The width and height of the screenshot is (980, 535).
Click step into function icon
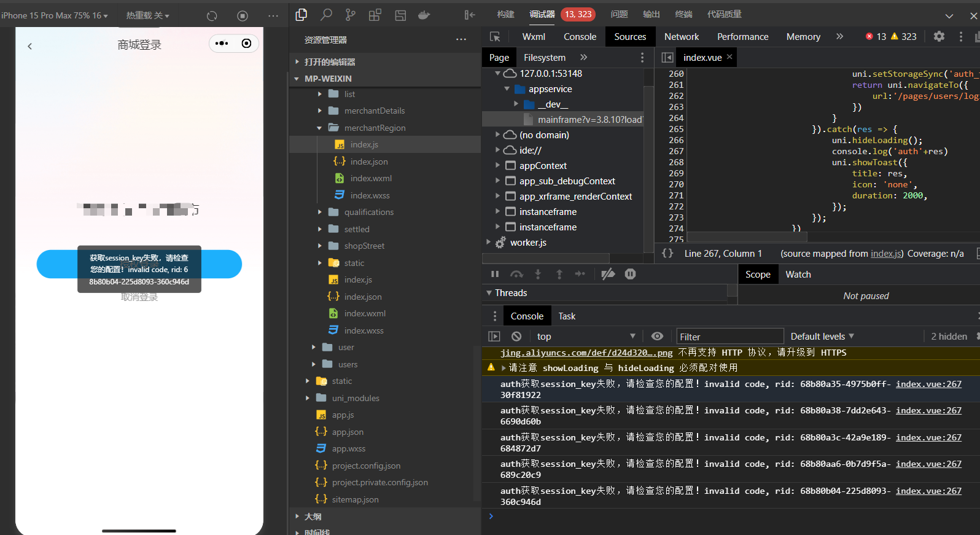coord(538,274)
